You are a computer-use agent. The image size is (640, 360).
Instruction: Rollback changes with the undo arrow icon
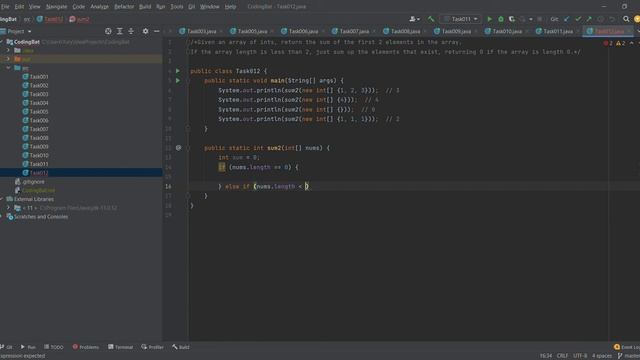tap(612, 19)
